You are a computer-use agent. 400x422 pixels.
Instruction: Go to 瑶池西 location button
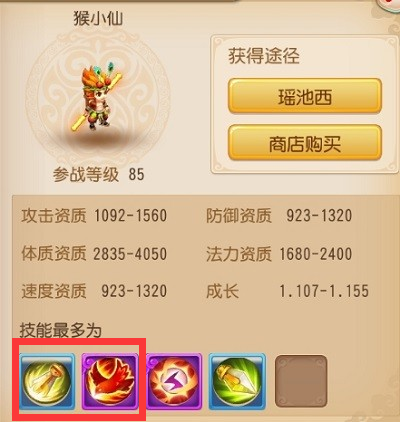[x=305, y=97]
